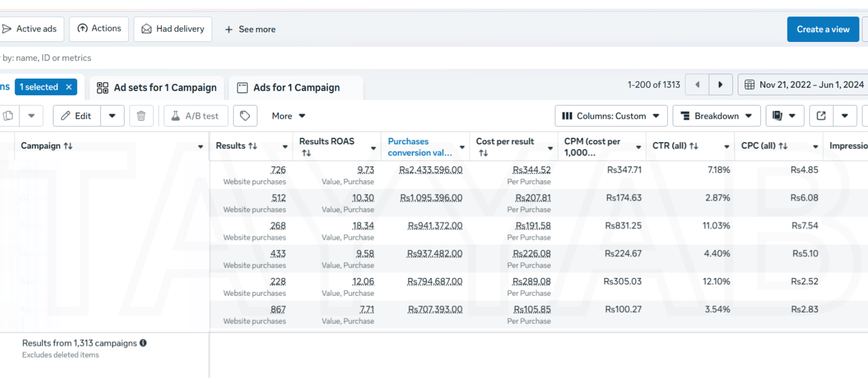Switch to Ad sets for 1 Campaign tab
The height and width of the screenshot is (386, 868).
[x=157, y=87]
